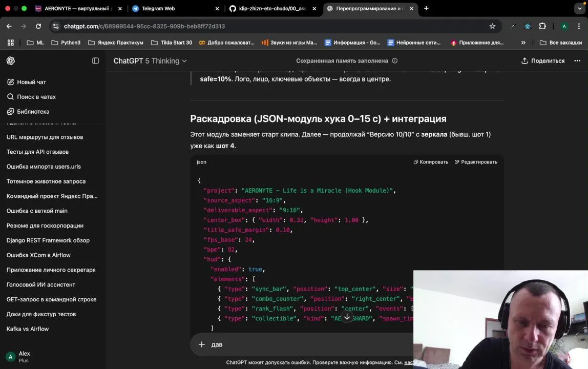Open the Chrome profile avatar A
The height and width of the screenshot is (369, 588).
tap(564, 26)
